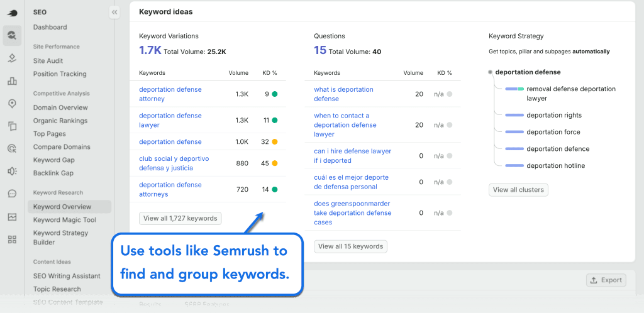The image size is (644, 313).
Task: Collapse the SEO sidebar menu
Action: [114, 13]
